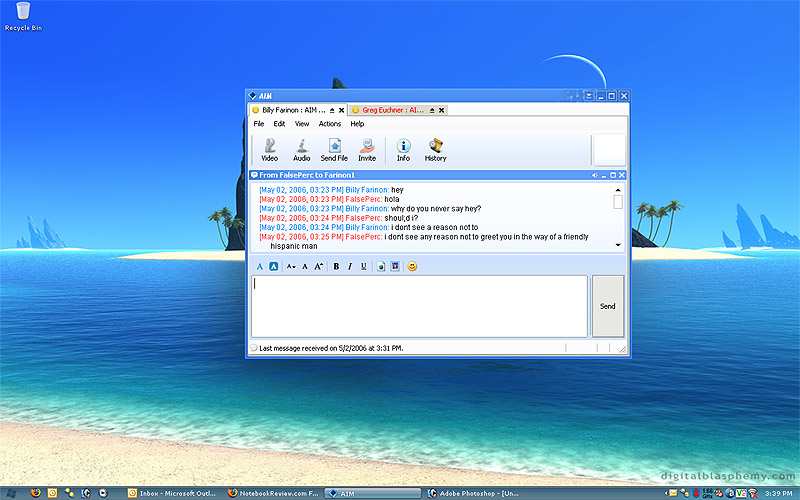
Task: Open the File menu
Action: pyautogui.click(x=259, y=124)
